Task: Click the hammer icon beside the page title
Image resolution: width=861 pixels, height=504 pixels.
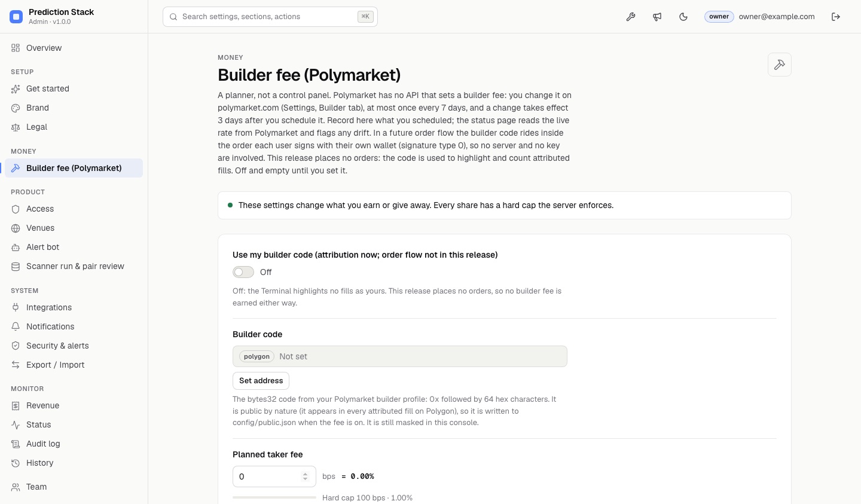Action: [780, 65]
